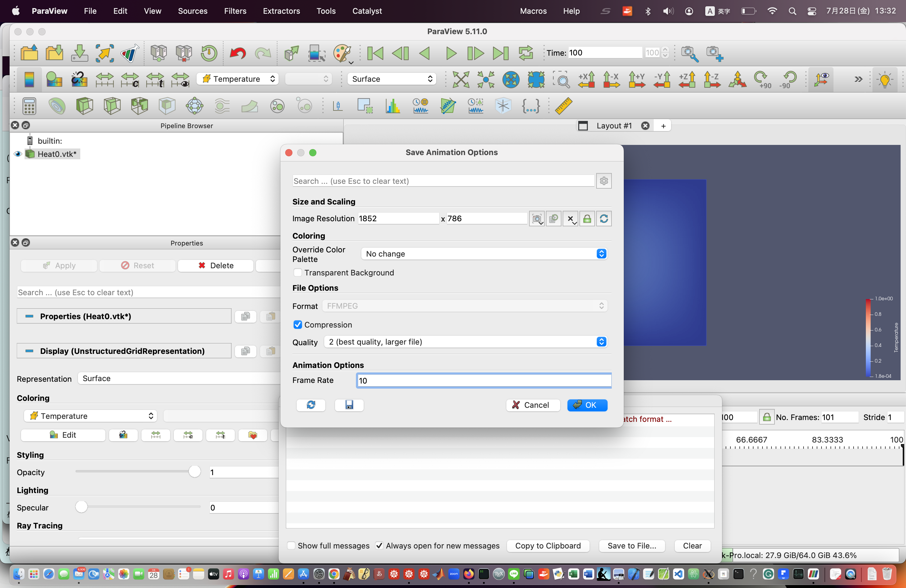Viewport: 906px width, 588px height.
Task: Click the Reset Camera crossed-arrows icon
Action: [x=460, y=79]
